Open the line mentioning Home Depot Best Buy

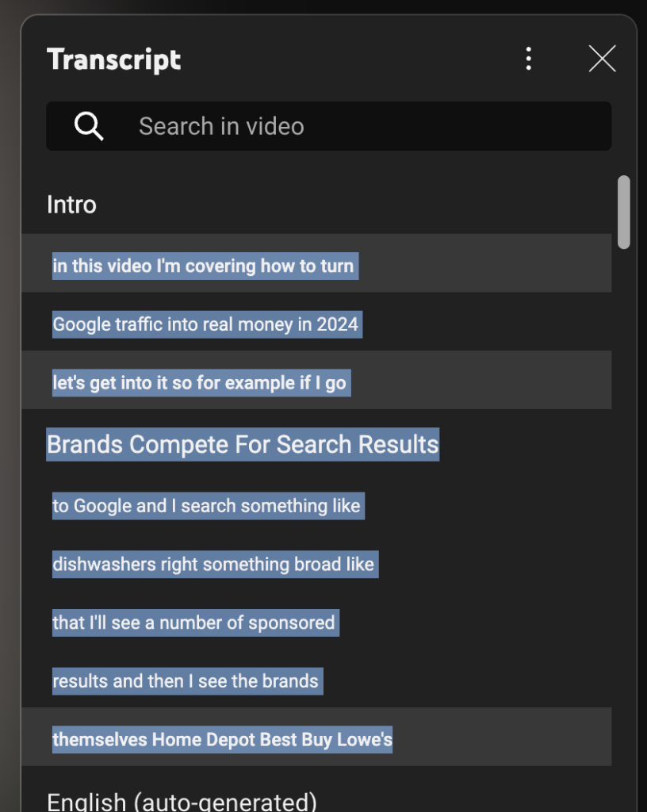click(222, 738)
